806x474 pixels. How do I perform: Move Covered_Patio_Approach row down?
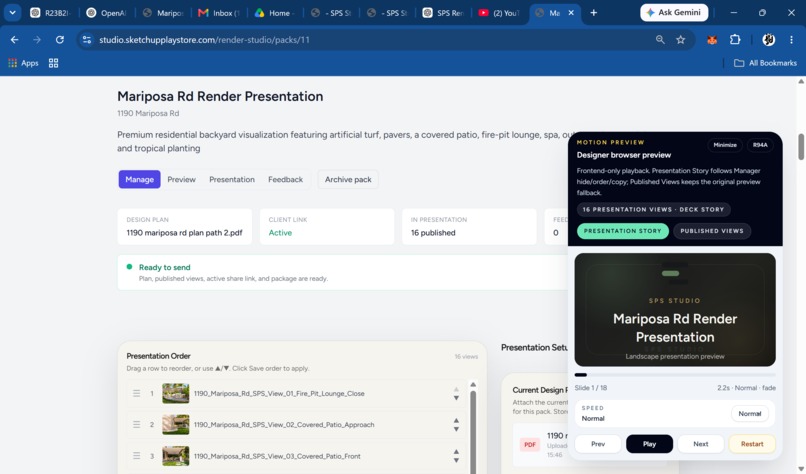pyautogui.click(x=456, y=429)
